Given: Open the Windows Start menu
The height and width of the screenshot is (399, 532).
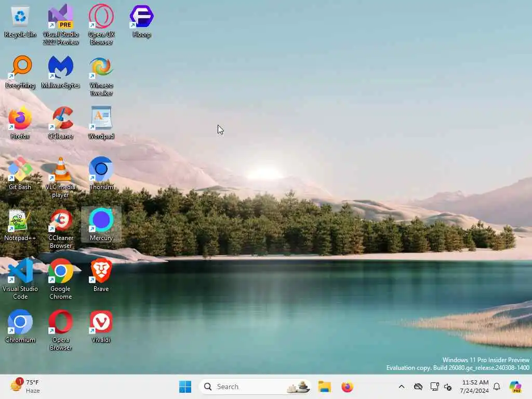Looking at the screenshot, I should point(185,387).
